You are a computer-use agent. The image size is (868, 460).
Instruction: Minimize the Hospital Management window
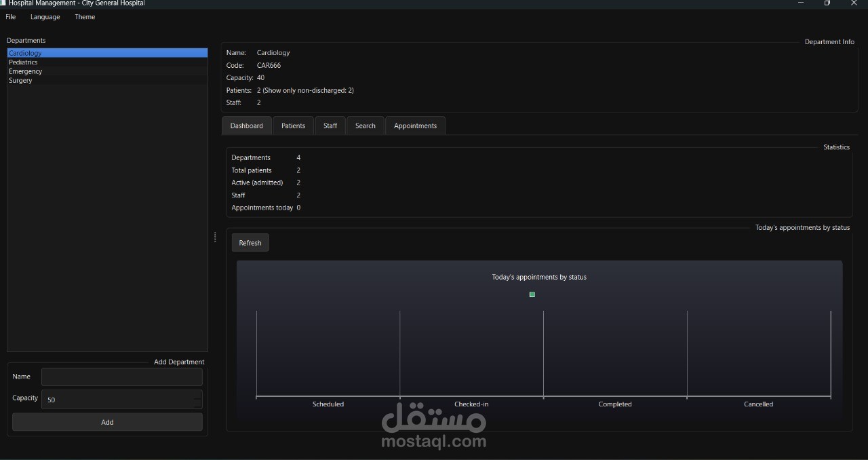click(x=801, y=3)
